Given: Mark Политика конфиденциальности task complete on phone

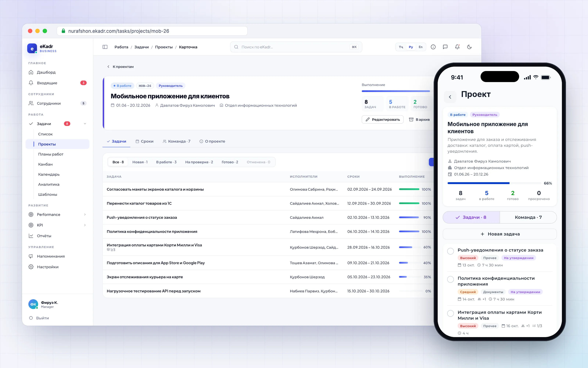Looking at the screenshot, I should 451,279.
